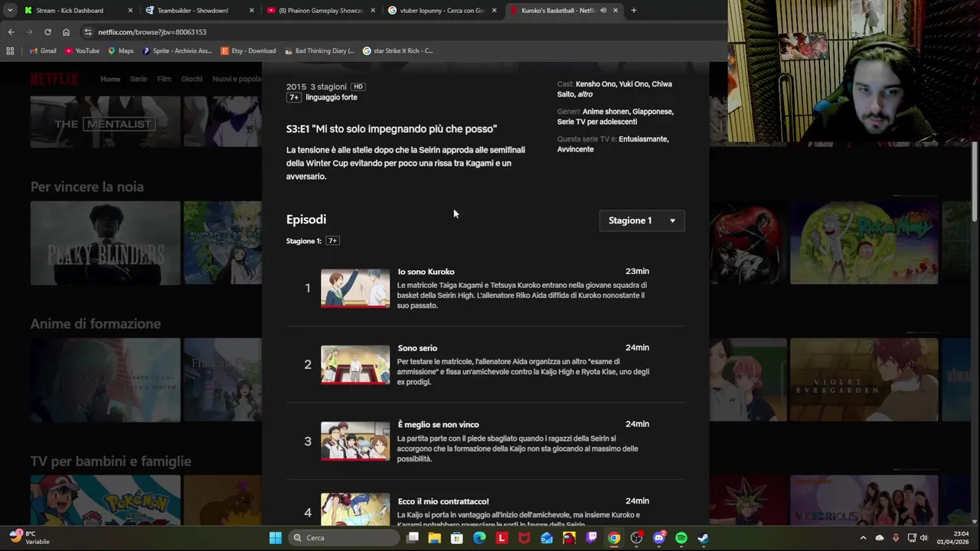Mute the Kuroko's Basketball tab audio icon
Screen dimensions: 980x551
[x=603, y=11]
